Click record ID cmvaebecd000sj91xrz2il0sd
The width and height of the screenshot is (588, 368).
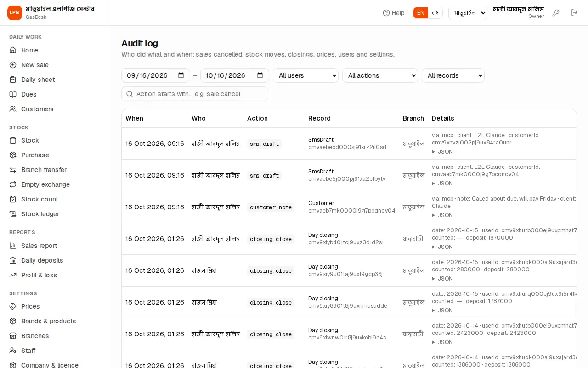[347, 147]
